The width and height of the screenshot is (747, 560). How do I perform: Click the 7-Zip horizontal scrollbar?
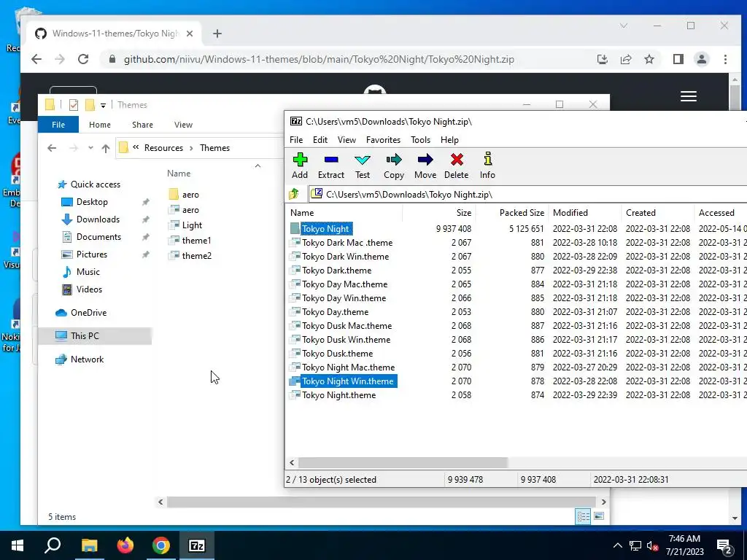tap(403, 462)
